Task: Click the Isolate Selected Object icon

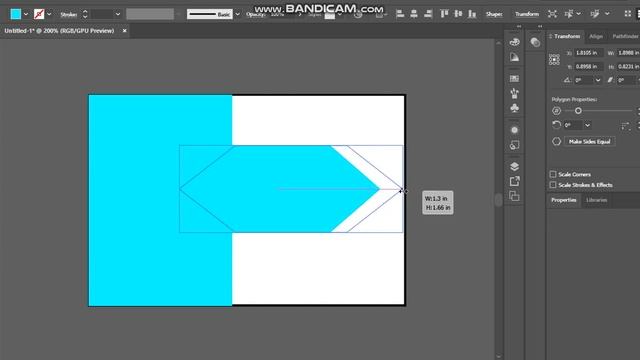Action: [x=552, y=14]
